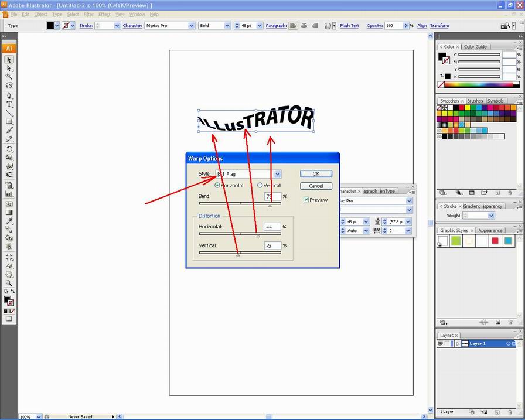This screenshot has height=420, width=525.
Task: Select the Selection (black arrow) tool
Action: click(x=9, y=60)
